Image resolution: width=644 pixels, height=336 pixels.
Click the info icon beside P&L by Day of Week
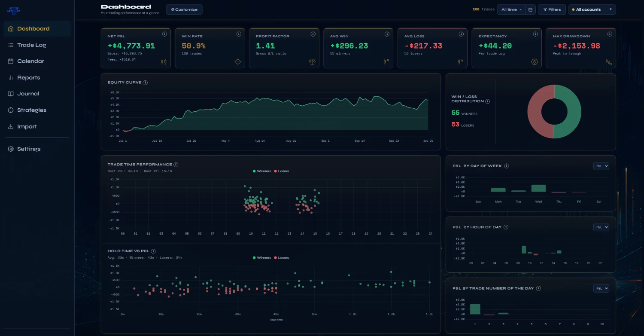[x=507, y=166]
